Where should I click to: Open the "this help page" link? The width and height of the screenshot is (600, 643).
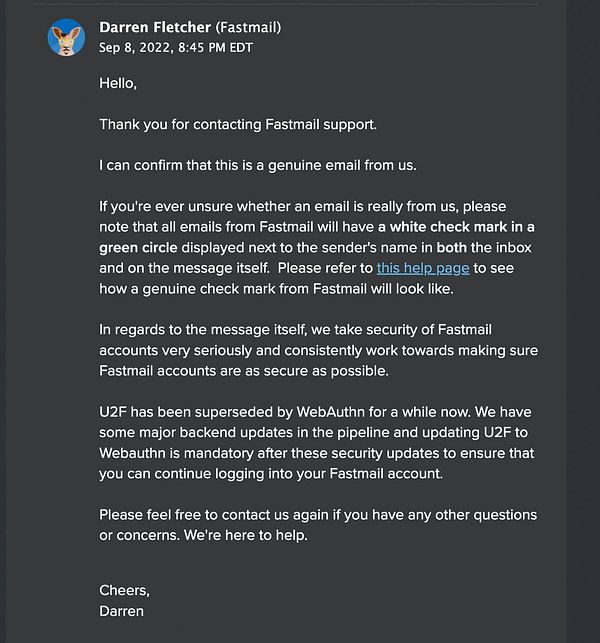[422, 268]
